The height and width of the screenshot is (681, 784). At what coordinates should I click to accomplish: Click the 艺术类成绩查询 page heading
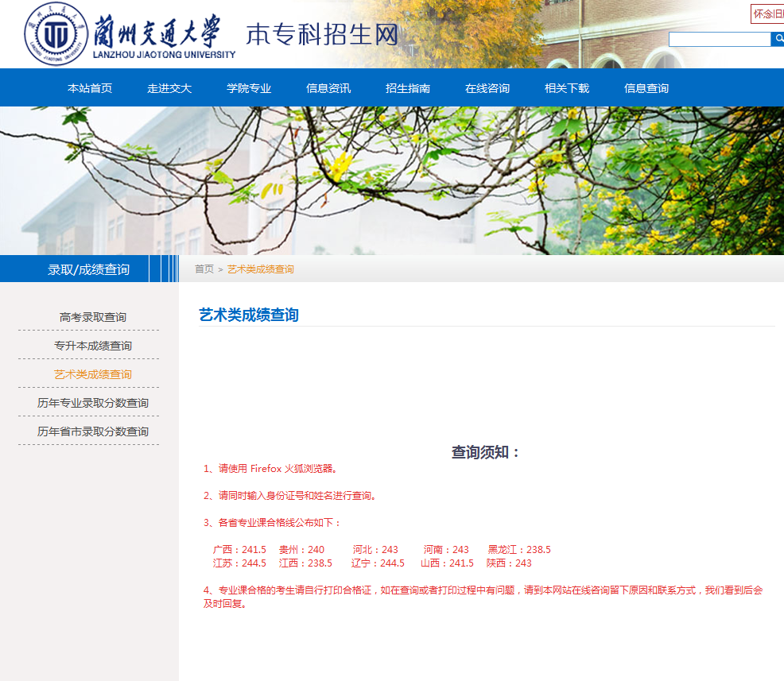click(249, 315)
